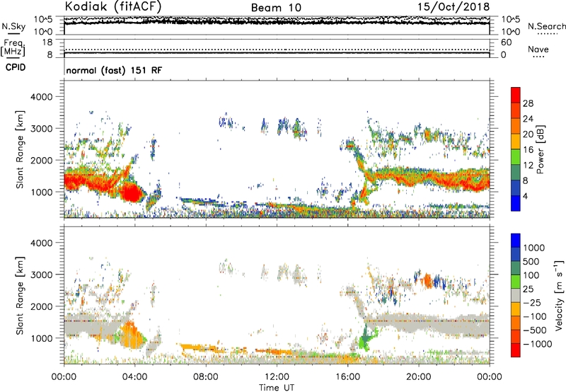Click the '28' value on Power colorbar
The height and width of the screenshot is (392, 566).
point(528,103)
